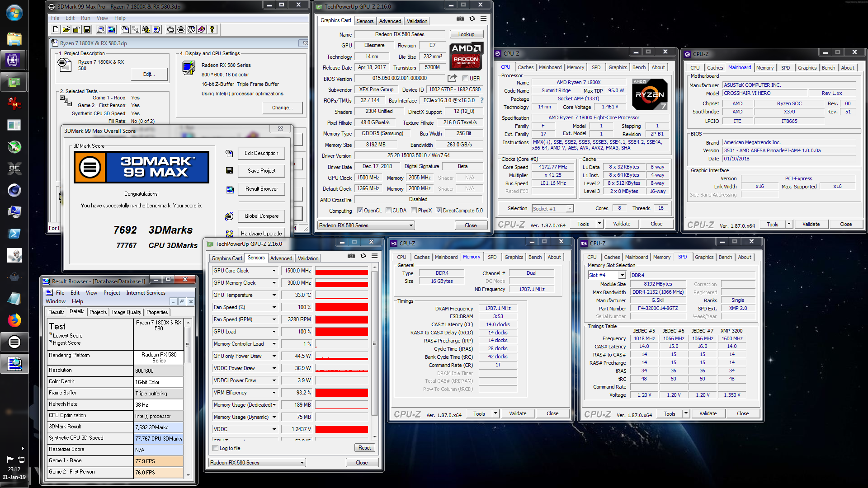Expand the GPU Temperature sensor dropdown
868x488 pixels.
tap(274, 295)
